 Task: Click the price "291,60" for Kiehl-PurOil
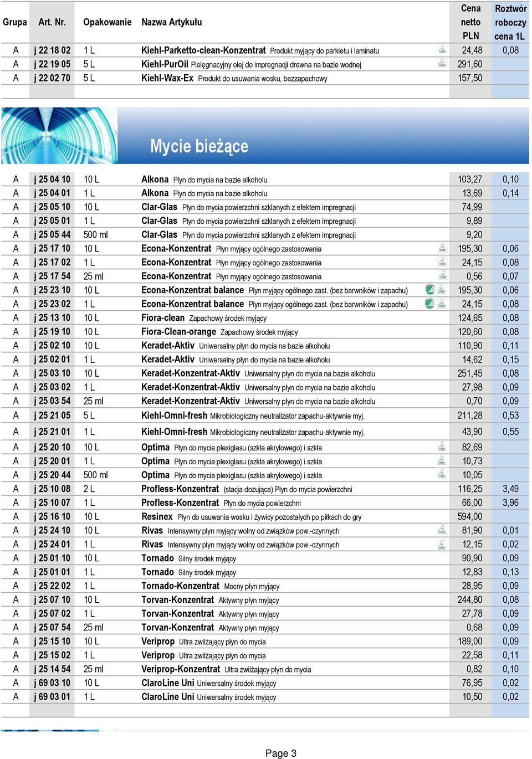pos(470,64)
